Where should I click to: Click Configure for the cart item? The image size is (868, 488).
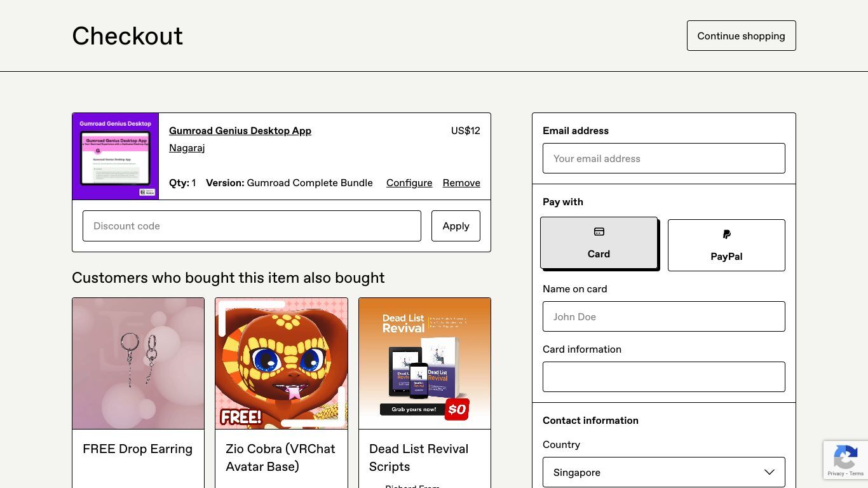409,182
